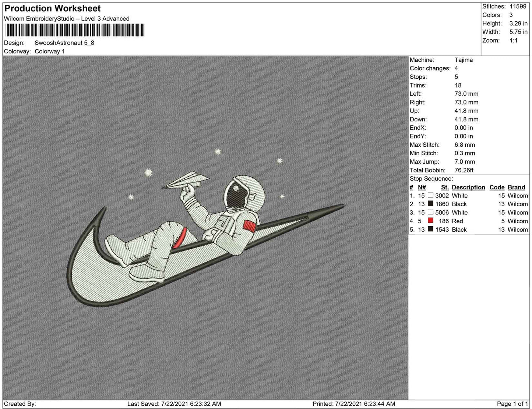Viewport: 532px width, 409px height.
Task: Click the 'Brand' column header
Action: (x=517, y=187)
